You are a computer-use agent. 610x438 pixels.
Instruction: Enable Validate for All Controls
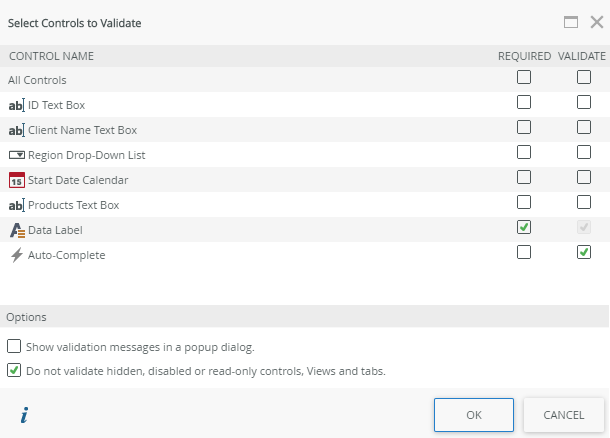(x=584, y=77)
